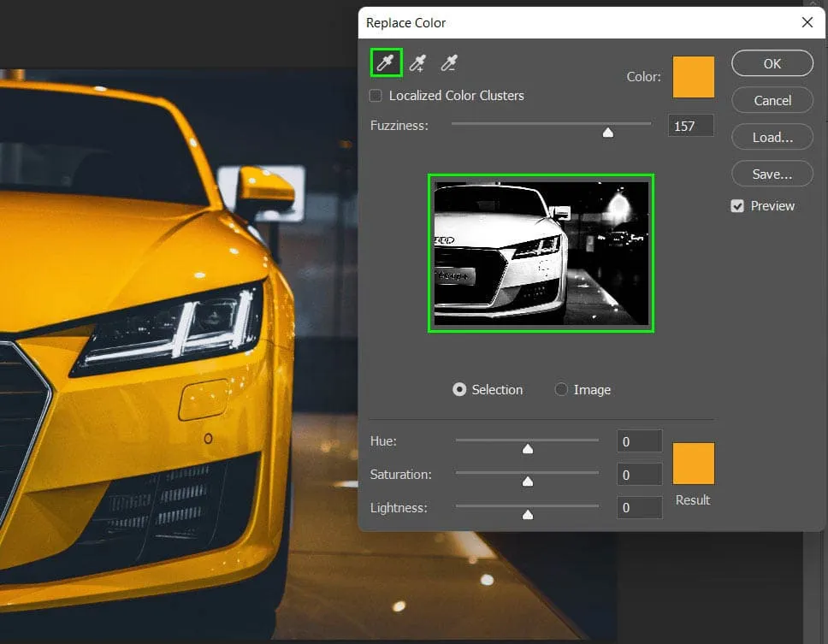Select the Subtract from Sample eyedropper
The height and width of the screenshot is (644, 828).
(x=448, y=62)
